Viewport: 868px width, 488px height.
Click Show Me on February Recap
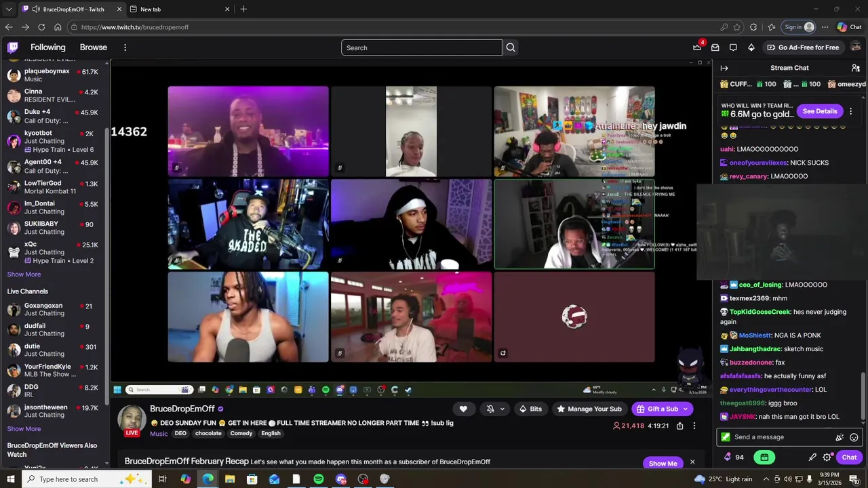pos(663,464)
